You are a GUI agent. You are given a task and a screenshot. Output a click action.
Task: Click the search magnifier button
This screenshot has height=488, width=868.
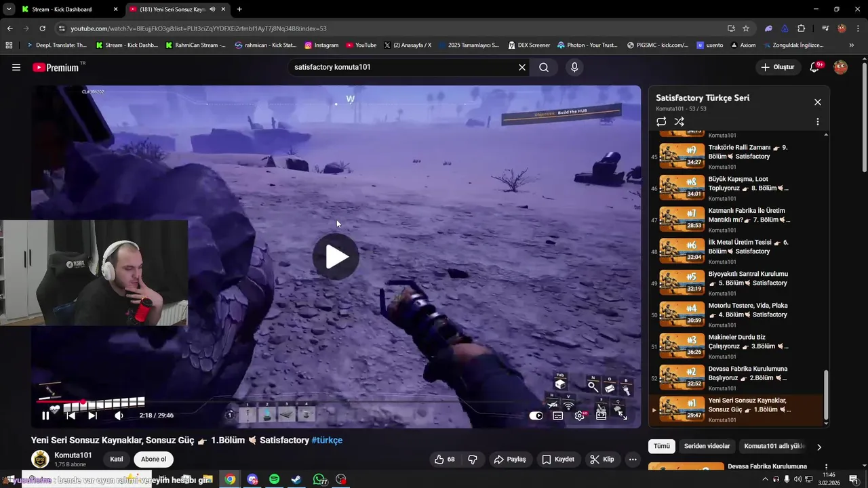point(544,67)
